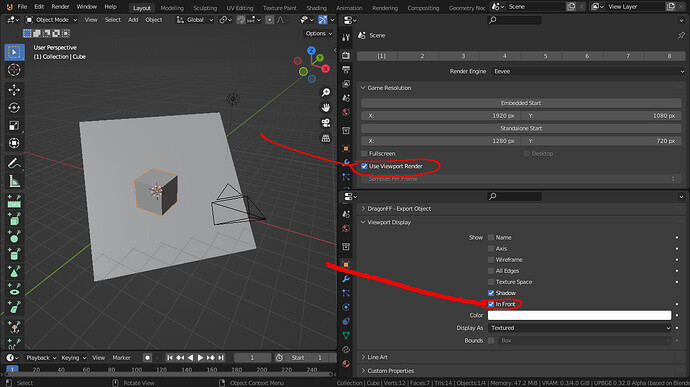Screen dimensions: 690x387
Task: Open the Render properties tab icon
Action: [x=346, y=55]
